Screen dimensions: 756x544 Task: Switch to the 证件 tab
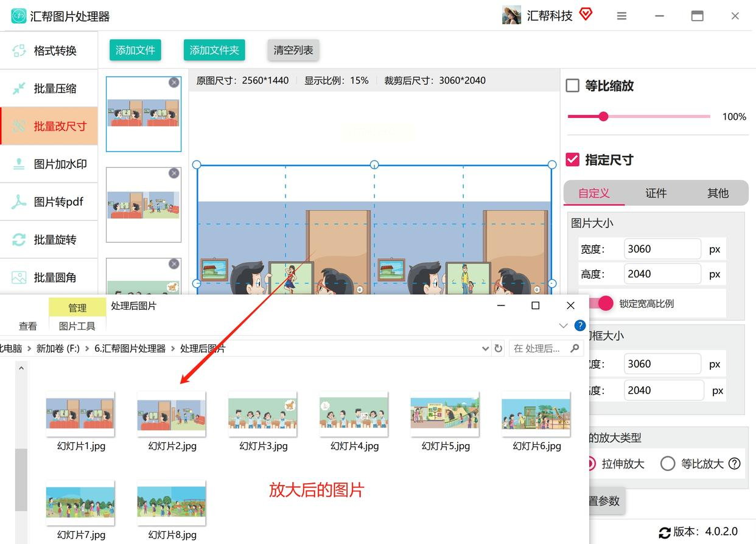coord(656,193)
